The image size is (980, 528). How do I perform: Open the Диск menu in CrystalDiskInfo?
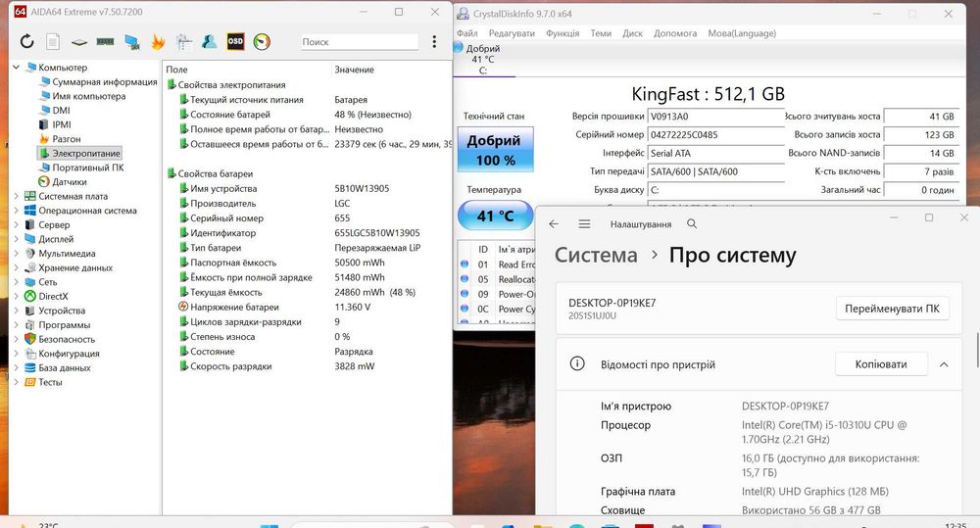pos(632,33)
